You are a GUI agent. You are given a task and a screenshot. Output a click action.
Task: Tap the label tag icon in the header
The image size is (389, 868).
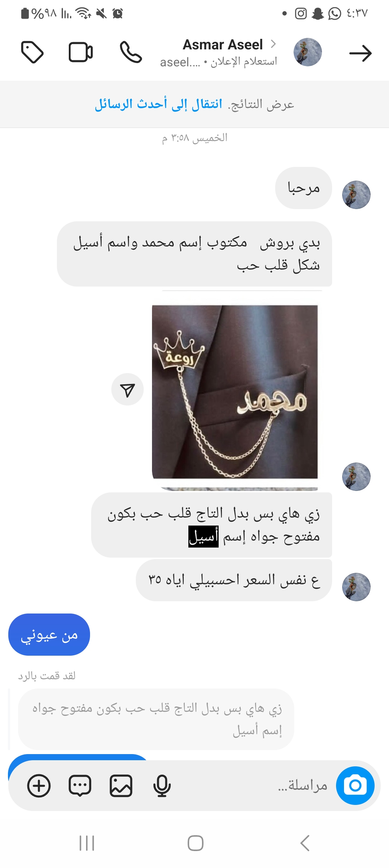(32, 52)
